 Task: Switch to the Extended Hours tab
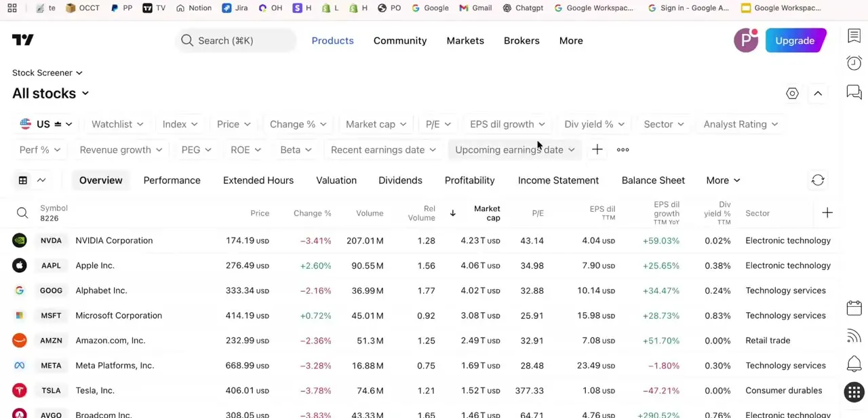[x=258, y=180]
